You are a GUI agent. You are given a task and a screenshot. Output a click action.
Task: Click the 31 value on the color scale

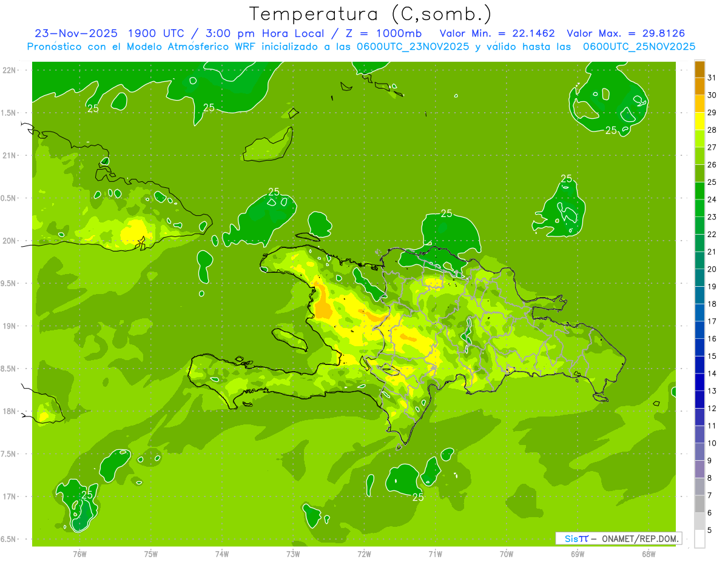point(712,78)
